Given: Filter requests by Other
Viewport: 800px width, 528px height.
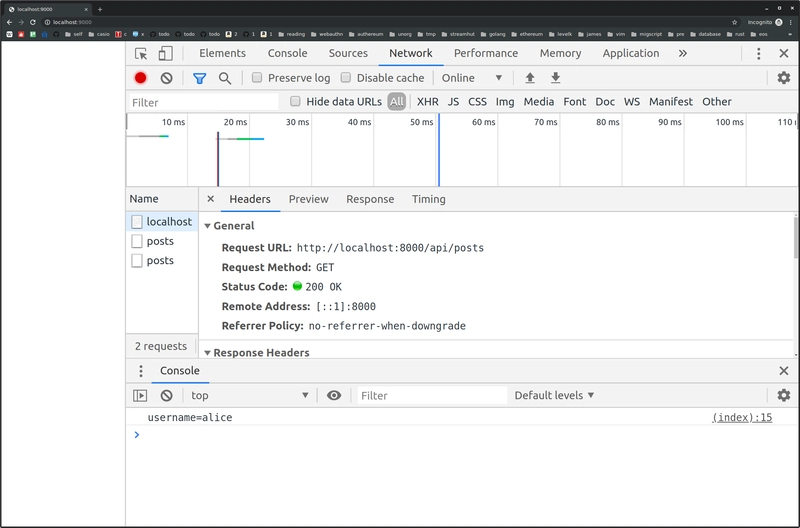Looking at the screenshot, I should click(x=716, y=102).
